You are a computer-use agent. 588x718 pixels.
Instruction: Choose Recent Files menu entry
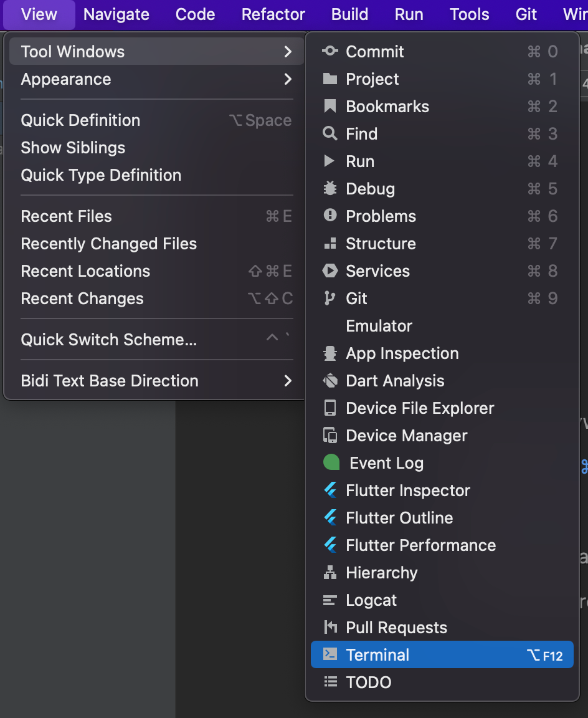[x=67, y=216]
